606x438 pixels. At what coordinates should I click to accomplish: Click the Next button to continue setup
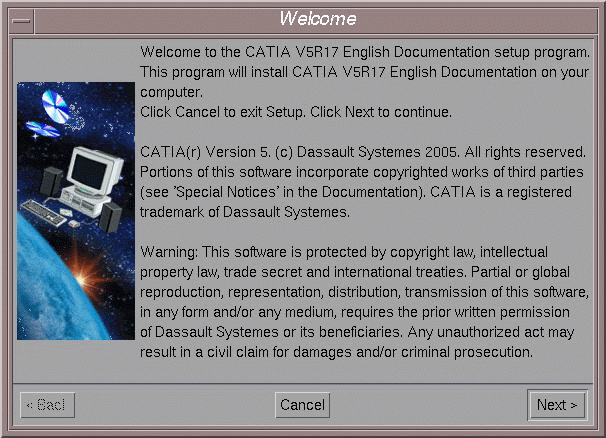(557, 405)
